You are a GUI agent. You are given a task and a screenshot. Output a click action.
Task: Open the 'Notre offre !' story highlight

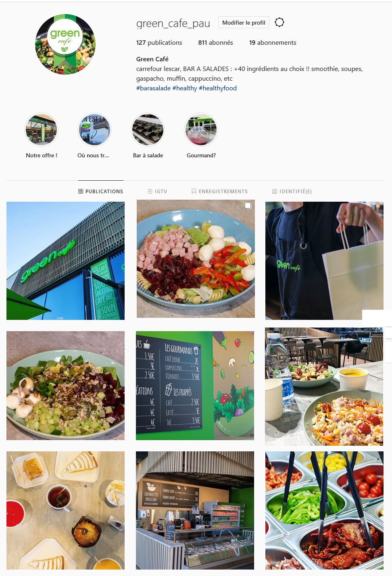(42, 129)
